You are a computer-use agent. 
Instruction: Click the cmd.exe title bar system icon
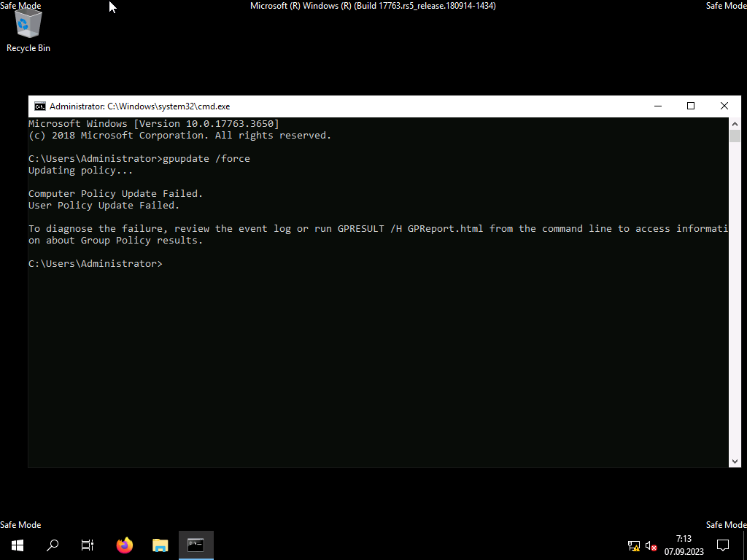[40, 106]
